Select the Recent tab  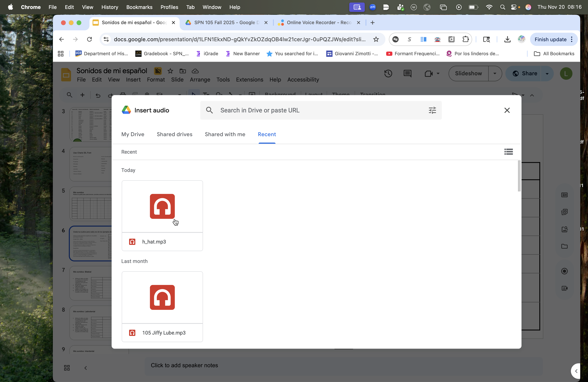pyautogui.click(x=267, y=134)
